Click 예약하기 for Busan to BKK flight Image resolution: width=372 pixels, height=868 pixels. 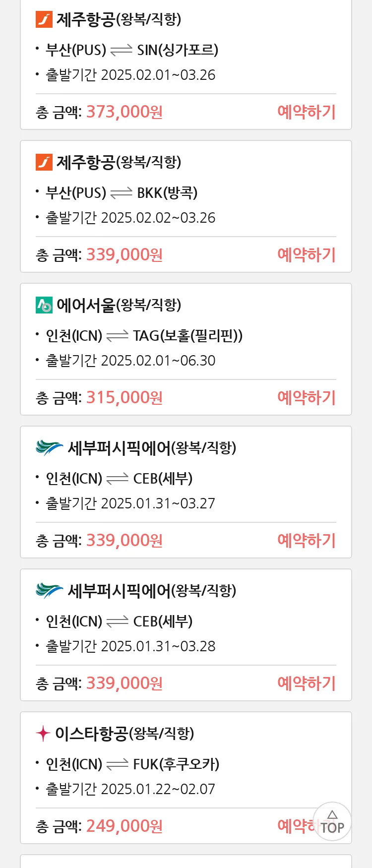click(x=307, y=254)
